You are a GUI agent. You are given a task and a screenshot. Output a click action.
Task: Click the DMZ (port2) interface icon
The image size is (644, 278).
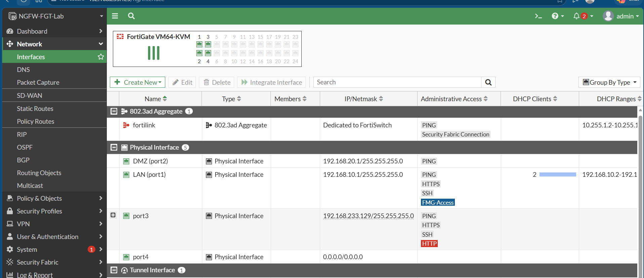pyautogui.click(x=126, y=161)
